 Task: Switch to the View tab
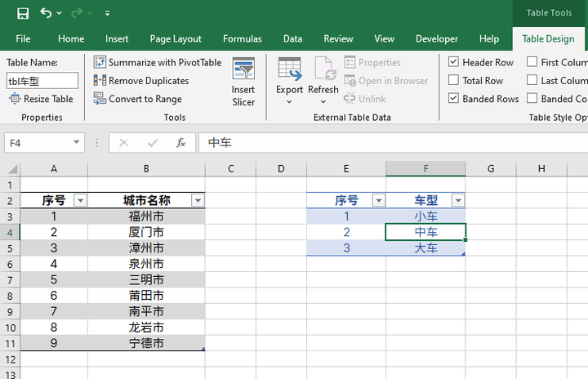tap(384, 38)
